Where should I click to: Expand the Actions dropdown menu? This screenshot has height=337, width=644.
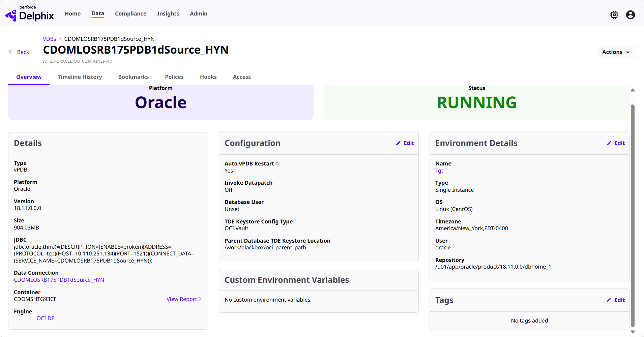[616, 52]
